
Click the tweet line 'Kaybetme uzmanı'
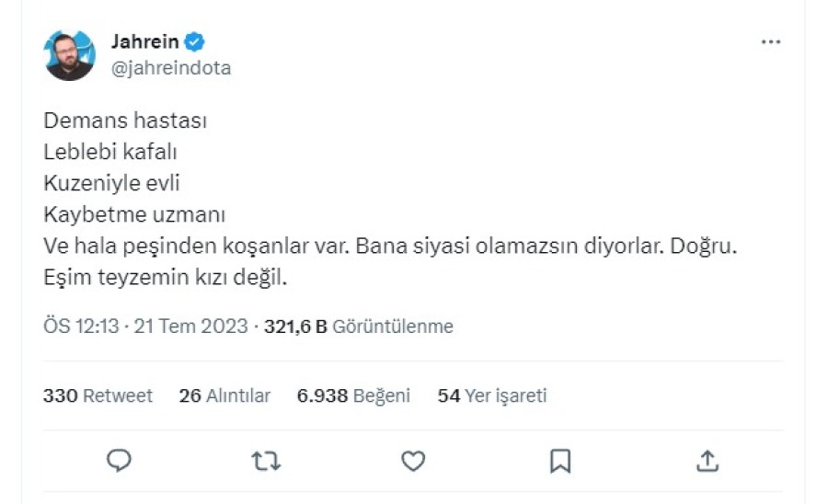[134, 214]
